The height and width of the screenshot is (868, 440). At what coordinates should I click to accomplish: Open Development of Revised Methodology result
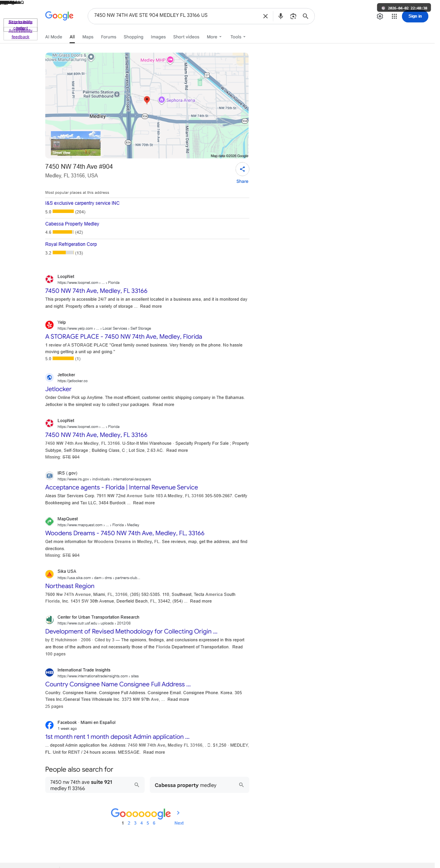pyautogui.click(x=131, y=632)
